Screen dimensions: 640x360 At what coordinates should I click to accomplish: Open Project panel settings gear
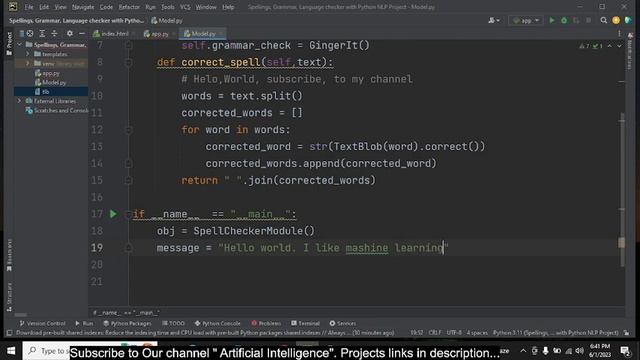click(x=70, y=33)
